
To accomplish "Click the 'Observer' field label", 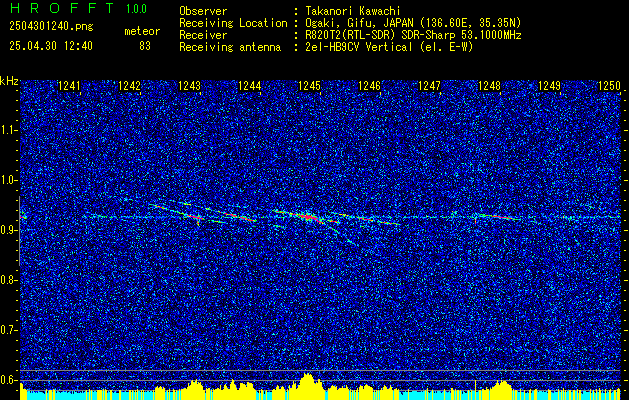I will pos(203,11).
